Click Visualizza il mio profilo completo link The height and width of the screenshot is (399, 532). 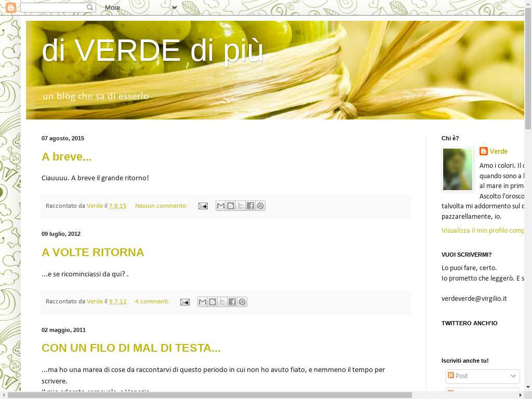483,230
